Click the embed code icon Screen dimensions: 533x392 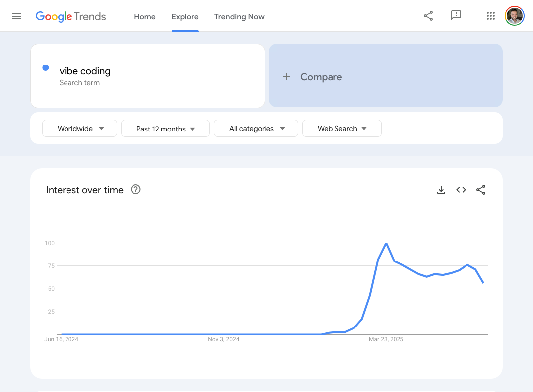point(461,190)
